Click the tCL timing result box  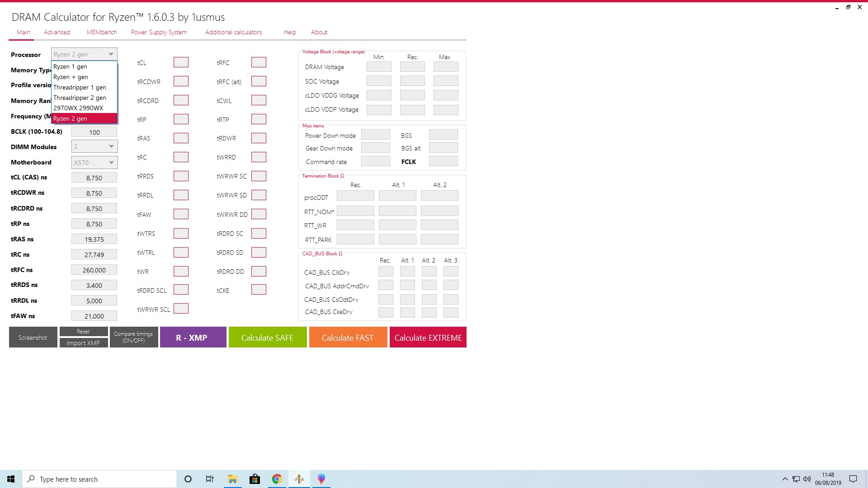pos(181,62)
